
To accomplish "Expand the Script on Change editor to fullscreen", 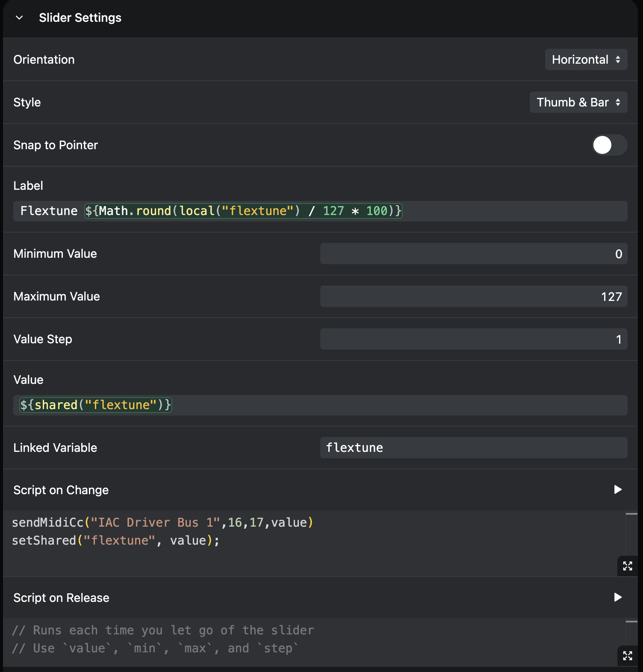I will [627, 566].
